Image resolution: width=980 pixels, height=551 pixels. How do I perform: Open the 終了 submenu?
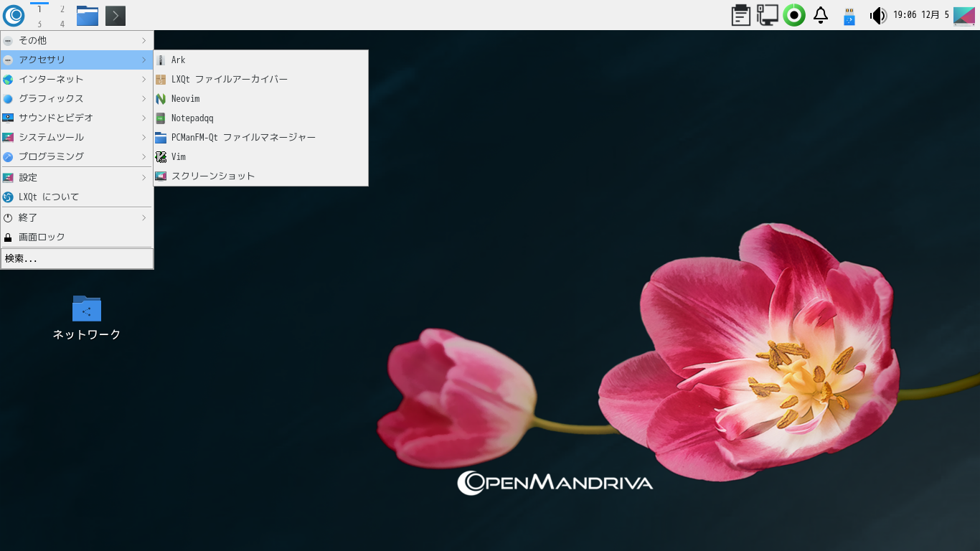(x=77, y=218)
